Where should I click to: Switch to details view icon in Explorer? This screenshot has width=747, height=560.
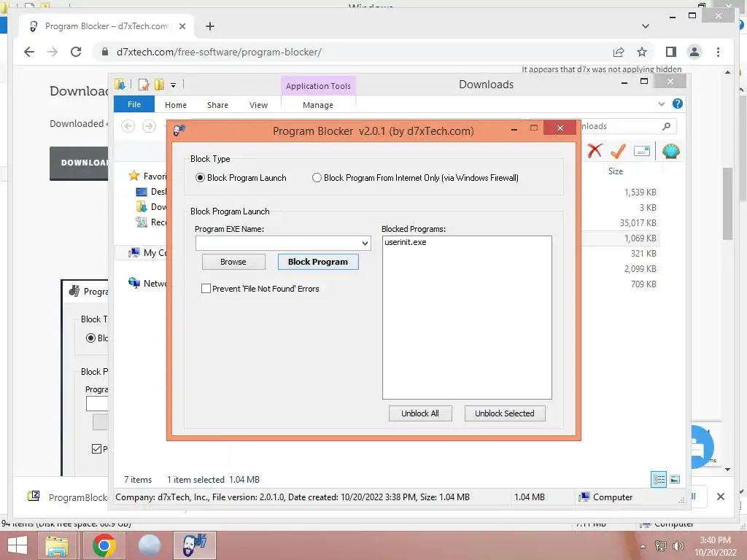(x=659, y=479)
